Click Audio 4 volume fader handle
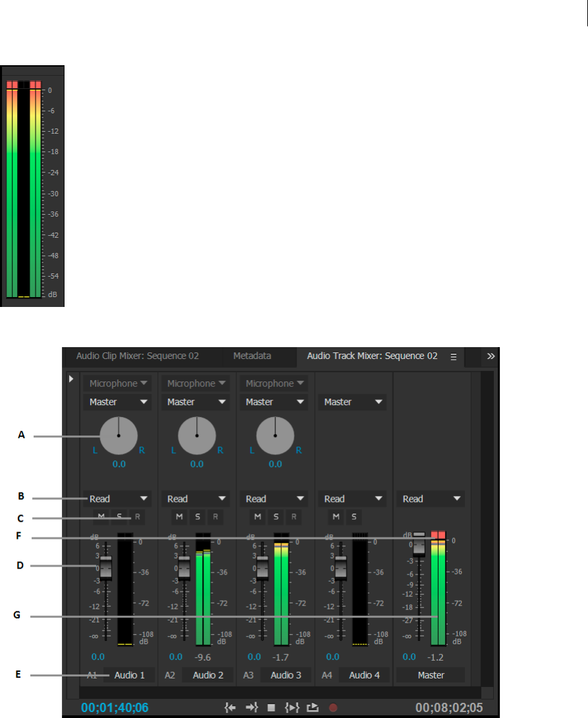Screen dimensions: 588x718 coord(340,568)
